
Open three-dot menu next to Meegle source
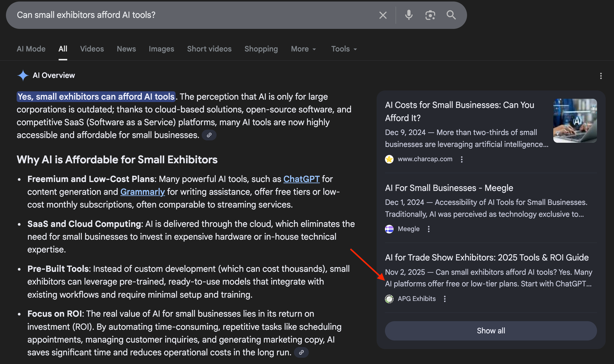tap(429, 229)
